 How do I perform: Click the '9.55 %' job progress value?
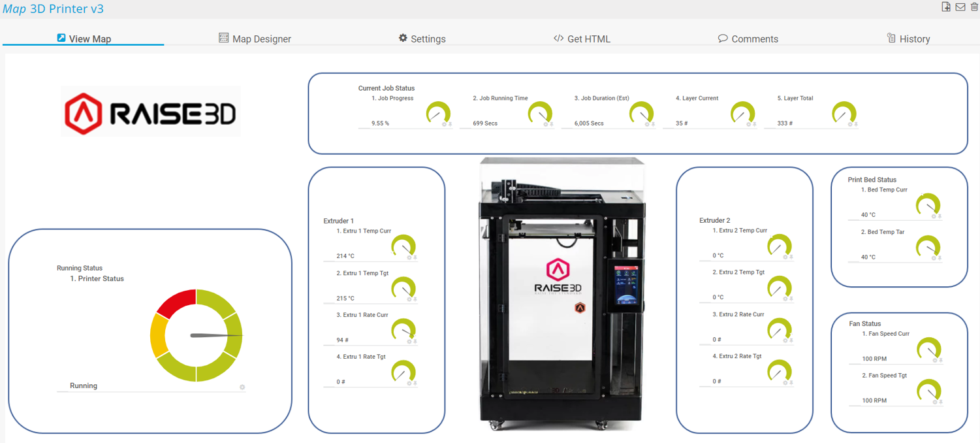380,123
